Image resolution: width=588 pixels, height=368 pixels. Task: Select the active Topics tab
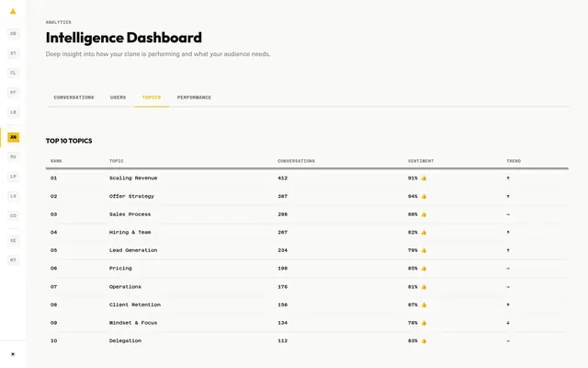[152, 98]
